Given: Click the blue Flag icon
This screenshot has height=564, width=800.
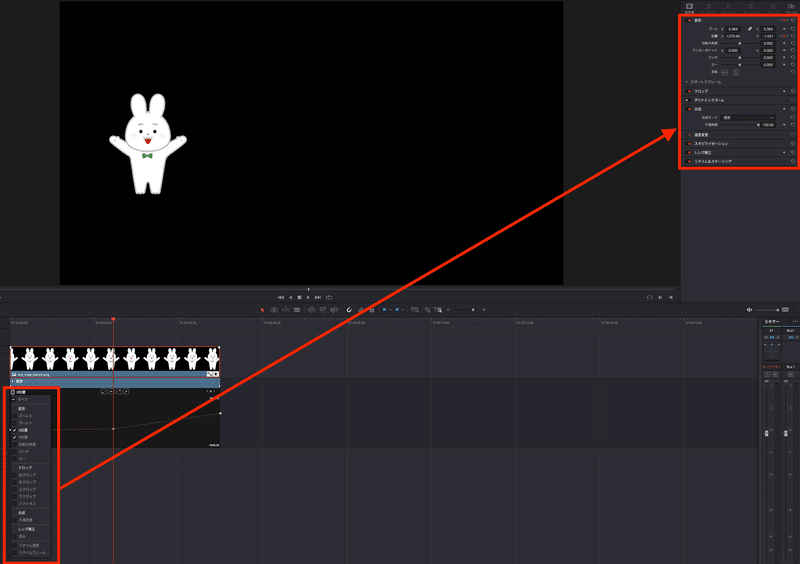Looking at the screenshot, I should click(385, 310).
